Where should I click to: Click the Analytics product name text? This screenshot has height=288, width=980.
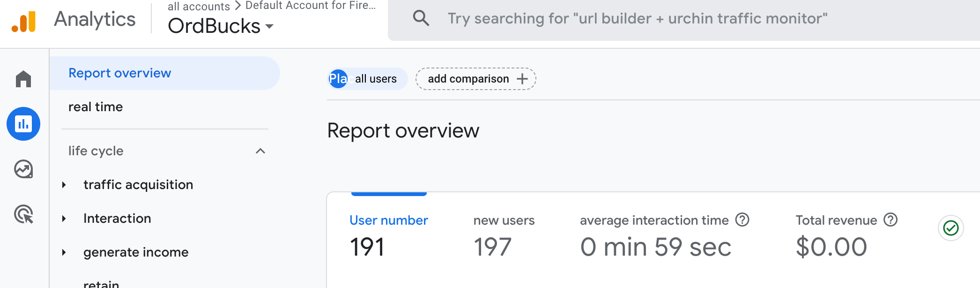coord(95,19)
